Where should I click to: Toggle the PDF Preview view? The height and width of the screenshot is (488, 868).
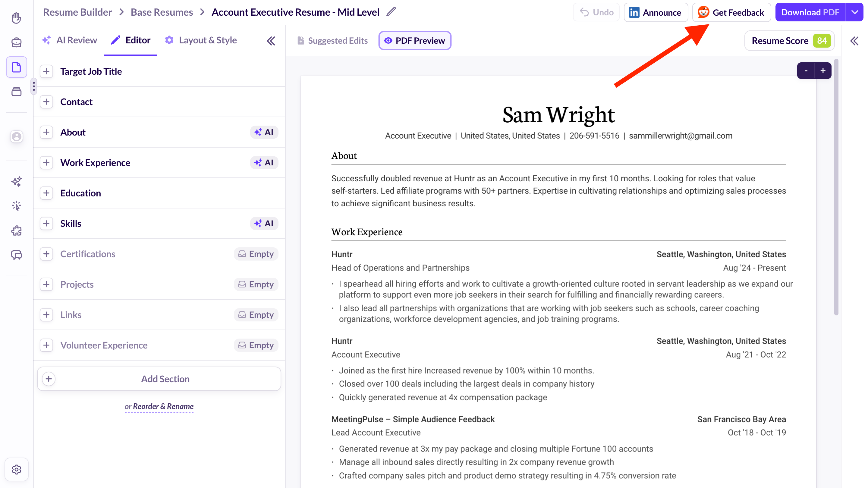click(414, 41)
